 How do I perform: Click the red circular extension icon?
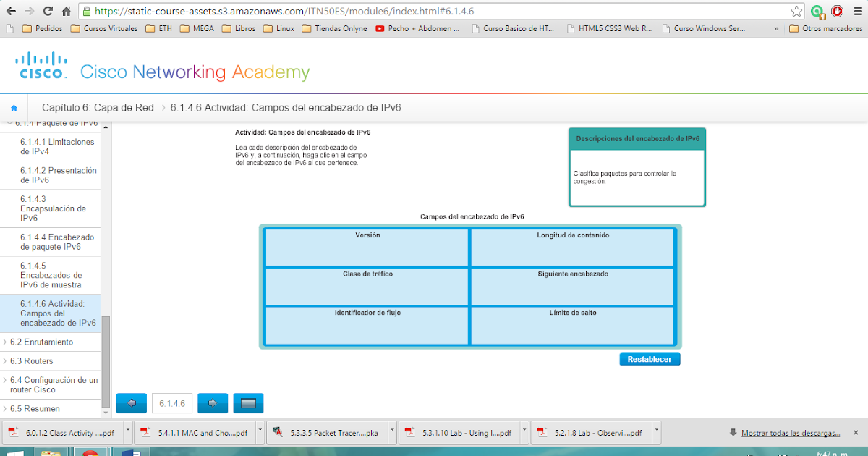point(838,11)
